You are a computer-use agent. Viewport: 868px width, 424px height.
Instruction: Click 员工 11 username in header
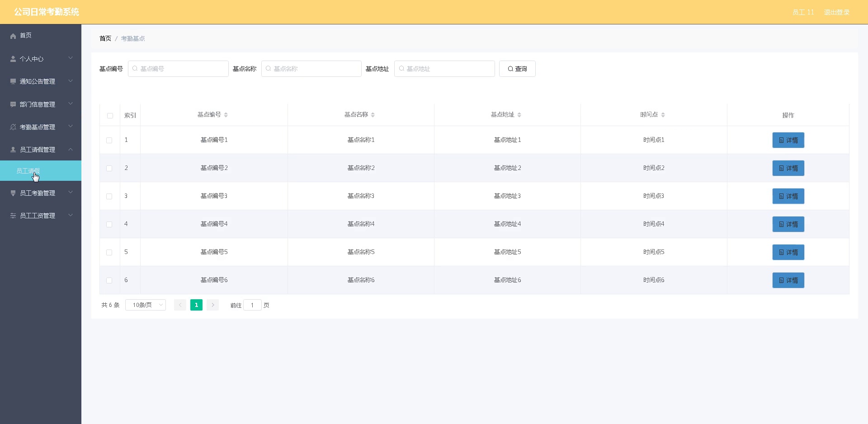(x=803, y=12)
